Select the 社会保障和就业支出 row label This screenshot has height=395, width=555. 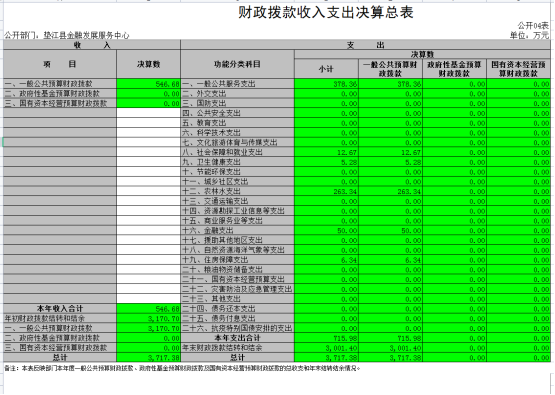click(x=238, y=153)
